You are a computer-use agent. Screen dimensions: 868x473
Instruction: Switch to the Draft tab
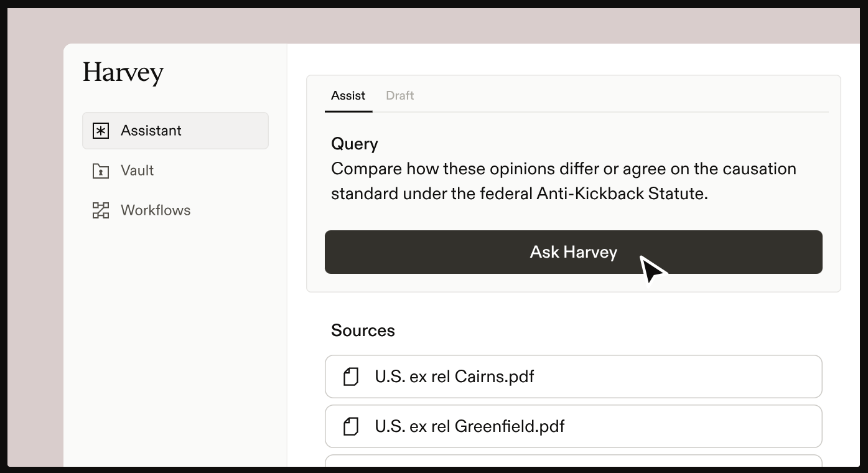coord(400,96)
